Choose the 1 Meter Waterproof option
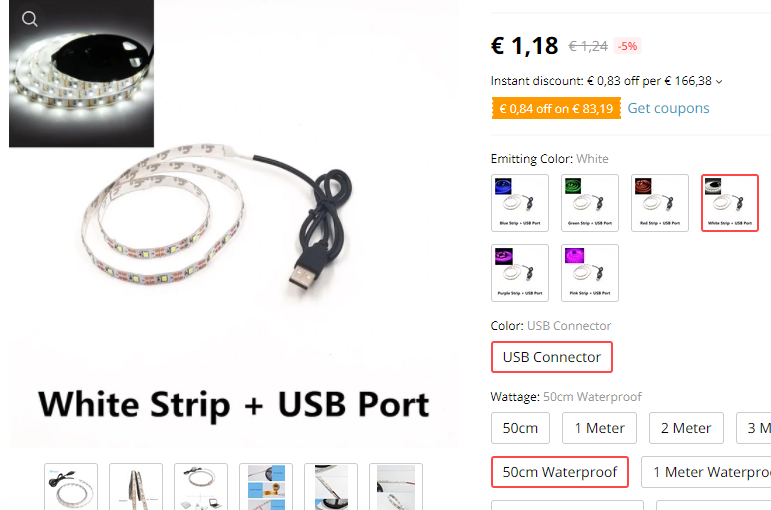Image resolution: width=771 pixels, height=510 pixels. (x=706, y=472)
